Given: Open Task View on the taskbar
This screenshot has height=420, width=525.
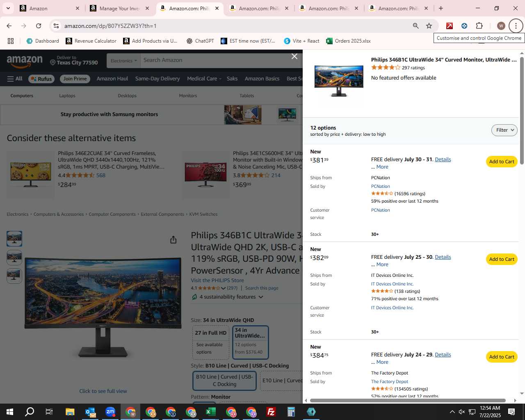Looking at the screenshot, I should click(49, 412).
